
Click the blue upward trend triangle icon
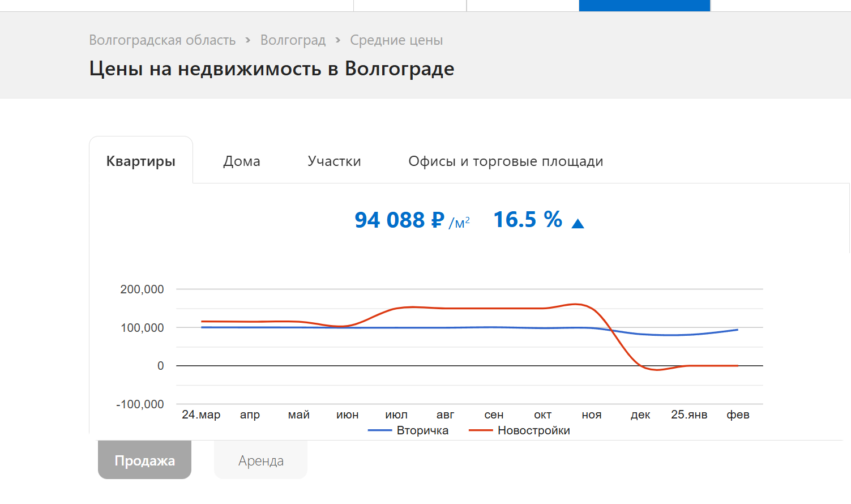pyautogui.click(x=578, y=224)
